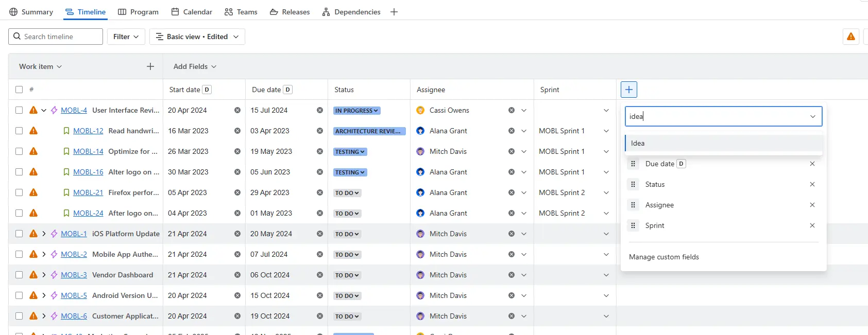Clear the start date 20 Apr 2024 for MOBL-4
Image resolution: width=868 pixels, height=335 pixels.
pyautogui.click(x=237, y=110)
